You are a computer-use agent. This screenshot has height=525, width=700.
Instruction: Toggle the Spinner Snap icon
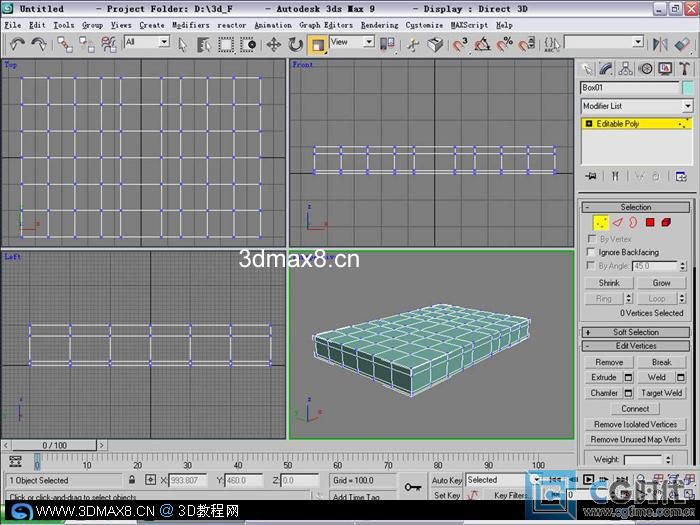point(527,44)
